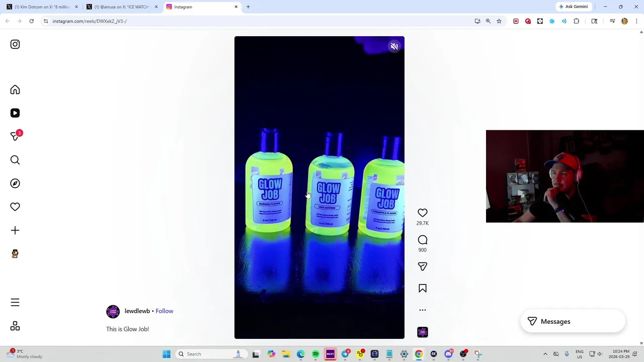Close the Instagram tab
Viewport: 644px width, 362px height.
pyautogui.click(x=236, y=7)
